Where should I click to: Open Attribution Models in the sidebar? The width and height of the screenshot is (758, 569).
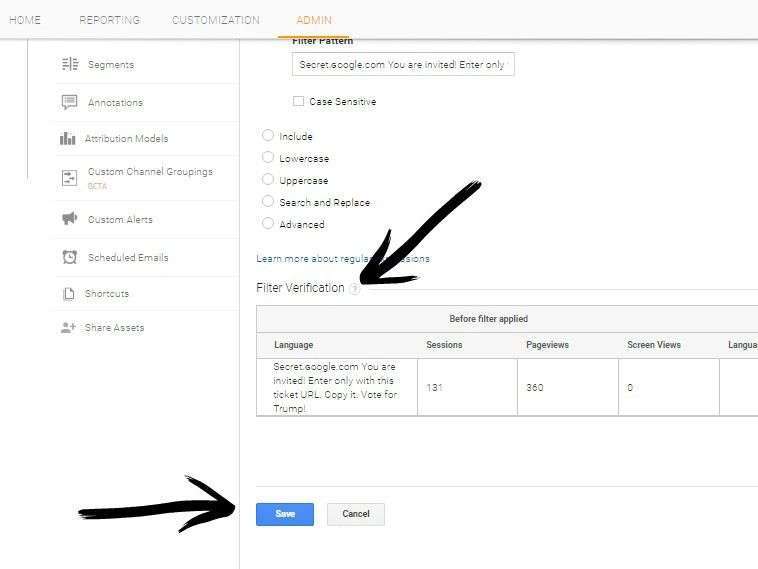127,139
